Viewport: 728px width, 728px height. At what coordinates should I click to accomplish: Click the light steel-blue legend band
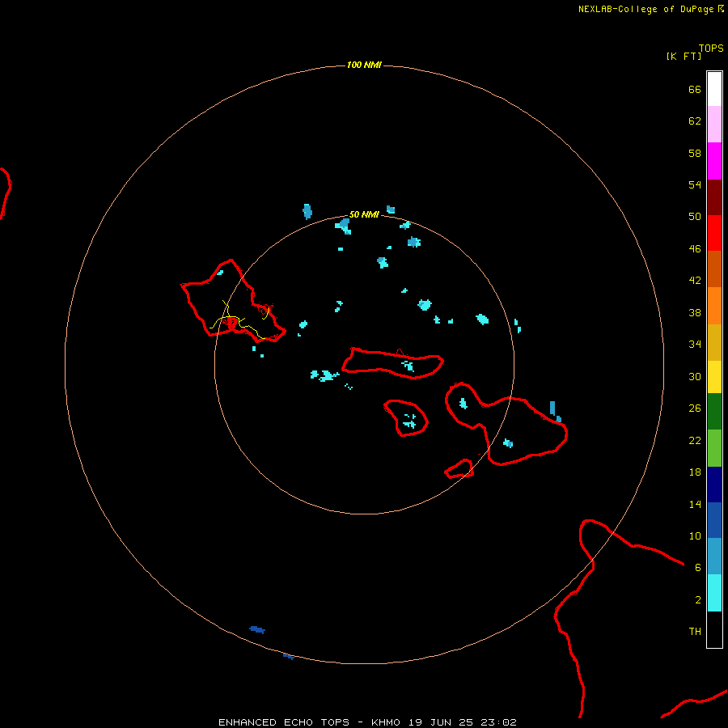coord(714,557)
